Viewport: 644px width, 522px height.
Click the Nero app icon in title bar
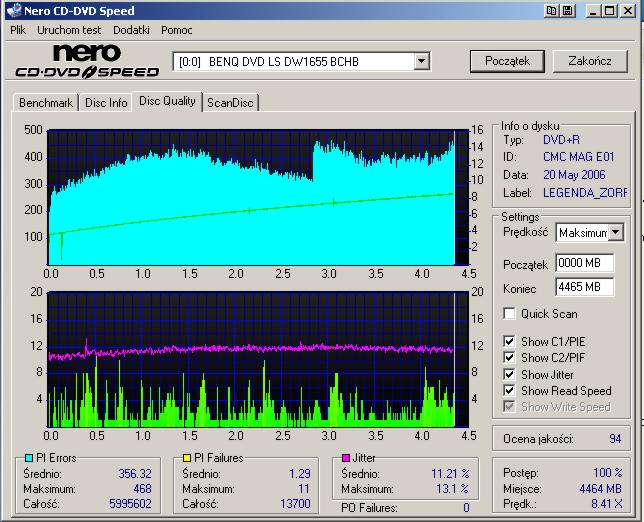14,11
